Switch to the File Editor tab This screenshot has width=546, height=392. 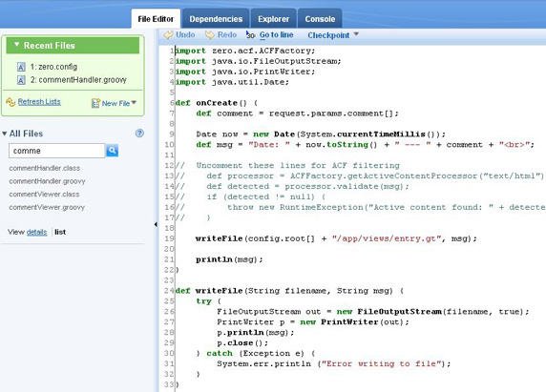156,19
